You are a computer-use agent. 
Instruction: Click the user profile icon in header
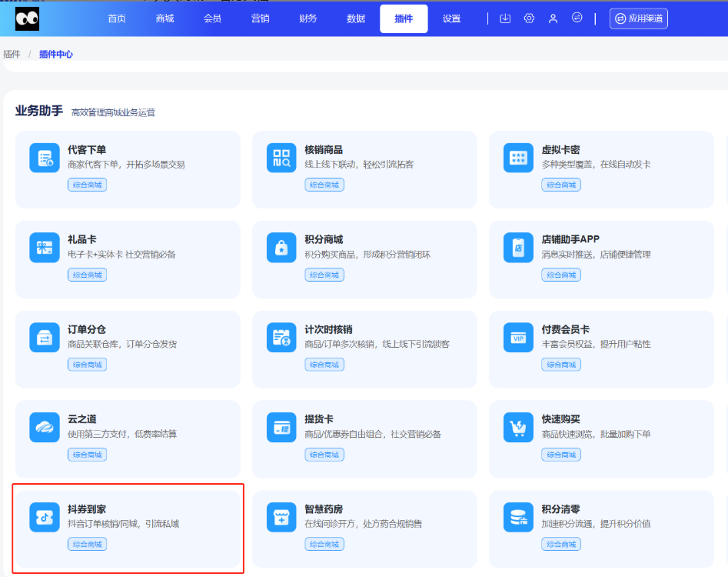pos(553,18)
